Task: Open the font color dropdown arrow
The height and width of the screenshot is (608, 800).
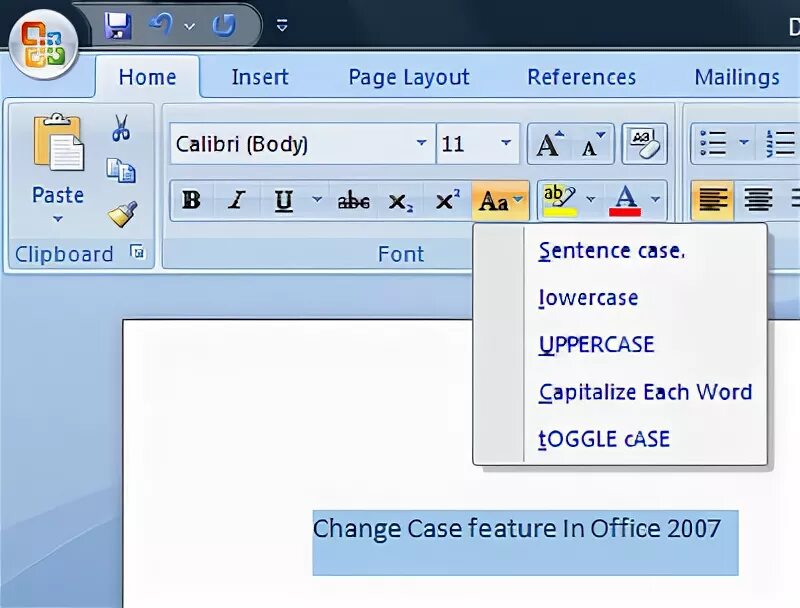Action: click(656, 199)
